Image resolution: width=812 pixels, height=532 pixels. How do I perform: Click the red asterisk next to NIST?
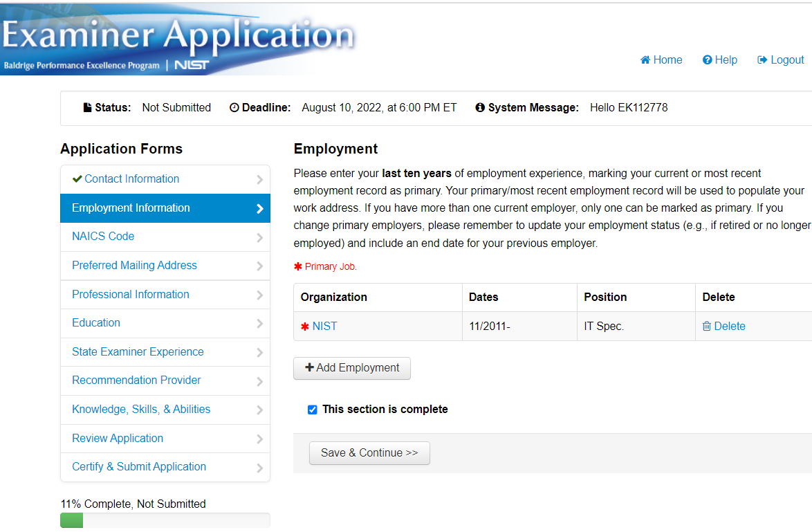(305, 327)
